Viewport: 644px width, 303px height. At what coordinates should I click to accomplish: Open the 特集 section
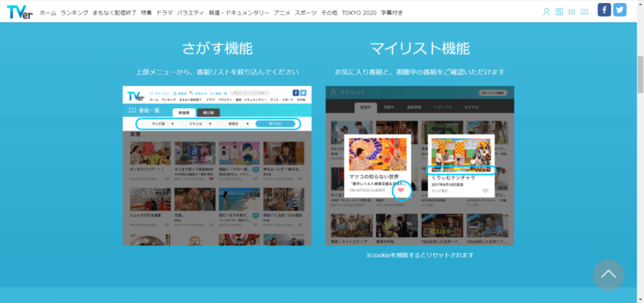tap(147, 13)
